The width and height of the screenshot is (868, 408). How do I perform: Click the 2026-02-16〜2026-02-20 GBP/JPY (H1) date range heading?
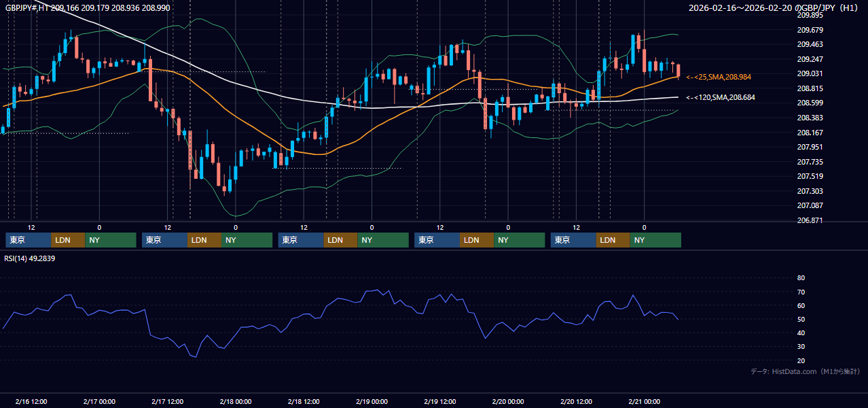(774, 7)
